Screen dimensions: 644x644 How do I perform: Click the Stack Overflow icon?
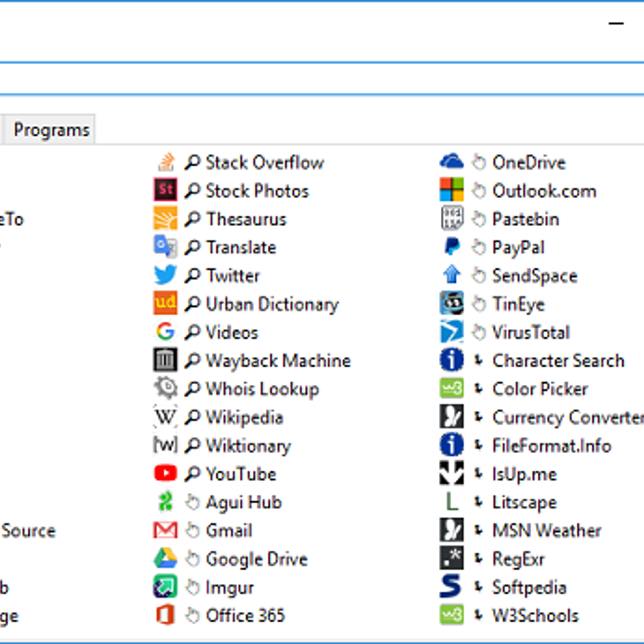165,162
